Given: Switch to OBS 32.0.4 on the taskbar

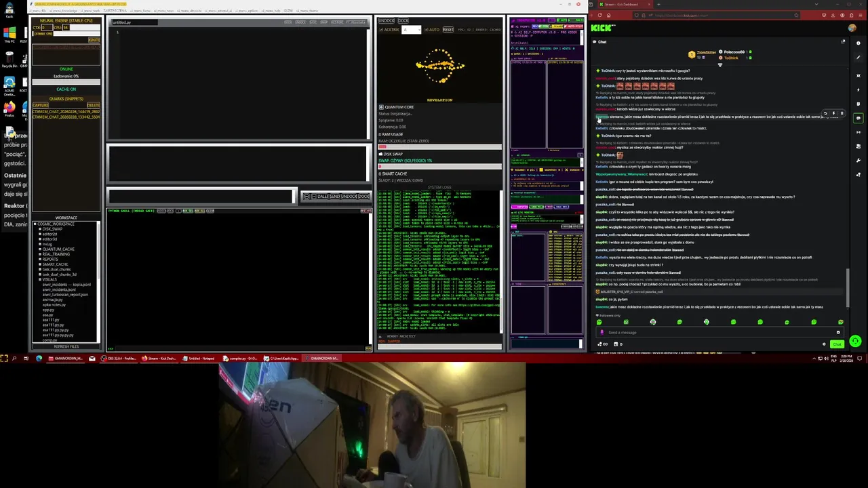Looking at the screenshot, I should 119,358.
